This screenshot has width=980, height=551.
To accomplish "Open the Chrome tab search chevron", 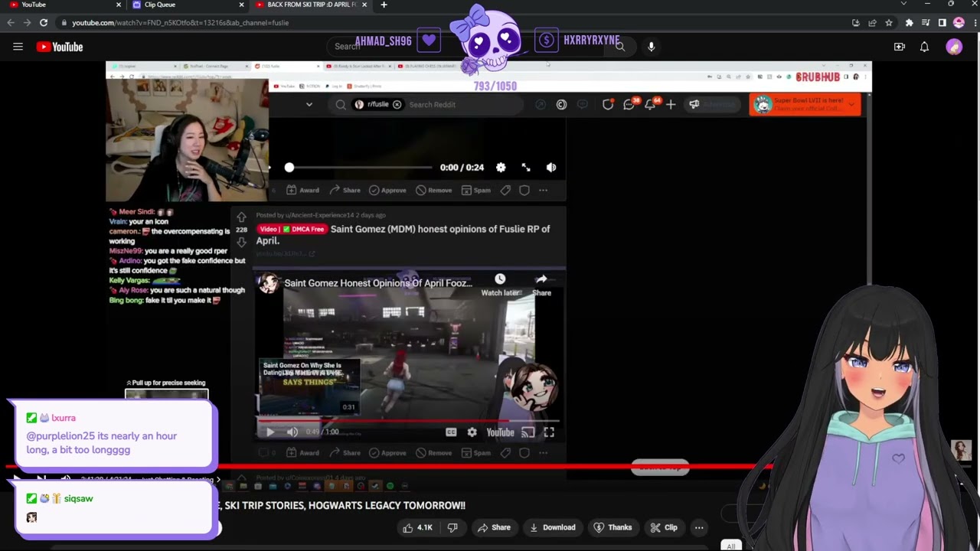I will 903,5.
